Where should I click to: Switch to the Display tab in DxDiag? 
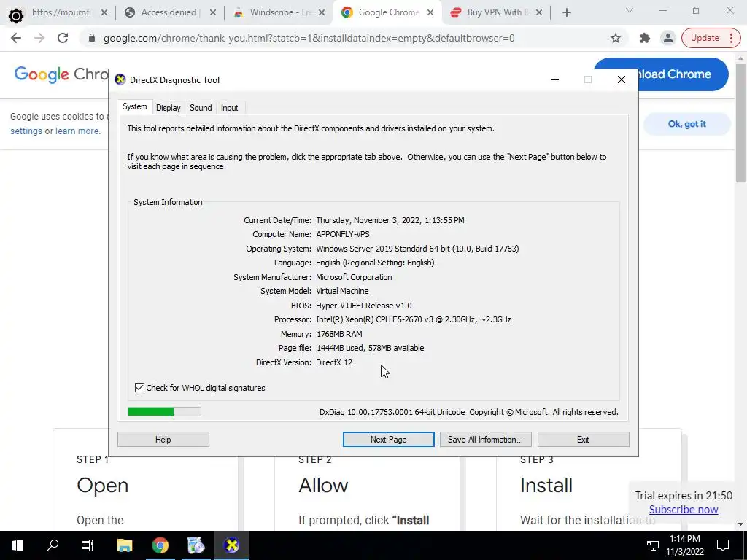[x=169, y=108]
